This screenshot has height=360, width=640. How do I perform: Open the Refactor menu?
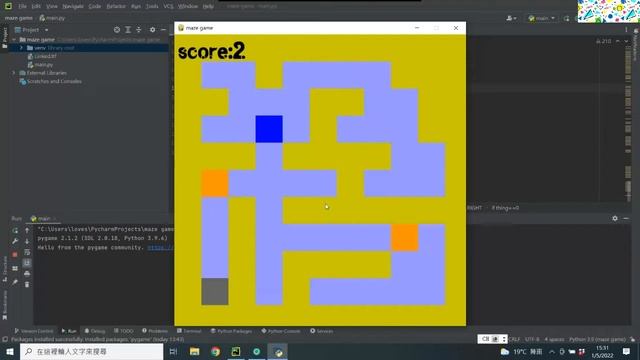click(116, 6)
